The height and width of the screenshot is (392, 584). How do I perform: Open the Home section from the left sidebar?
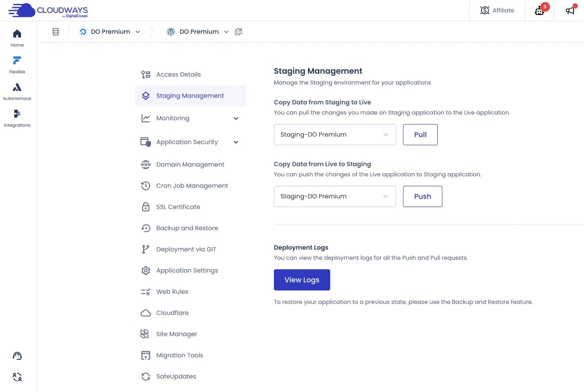(17, 37)
